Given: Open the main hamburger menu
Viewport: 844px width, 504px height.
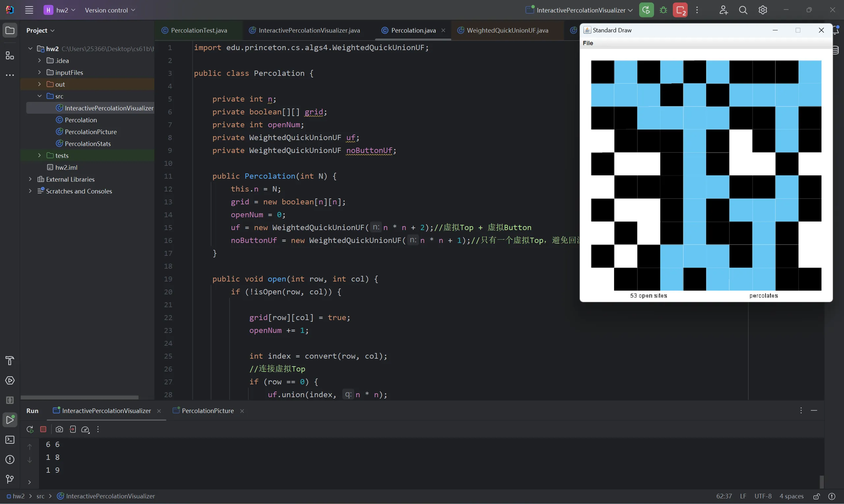Looking at the screenshot, I should click(29, 10).
